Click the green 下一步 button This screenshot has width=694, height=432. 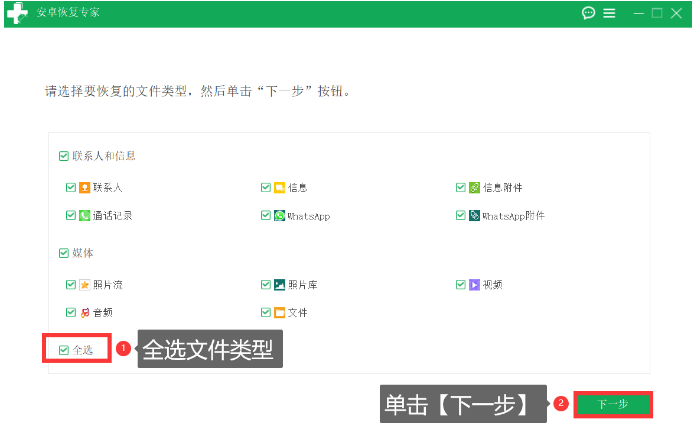(613, 404)
